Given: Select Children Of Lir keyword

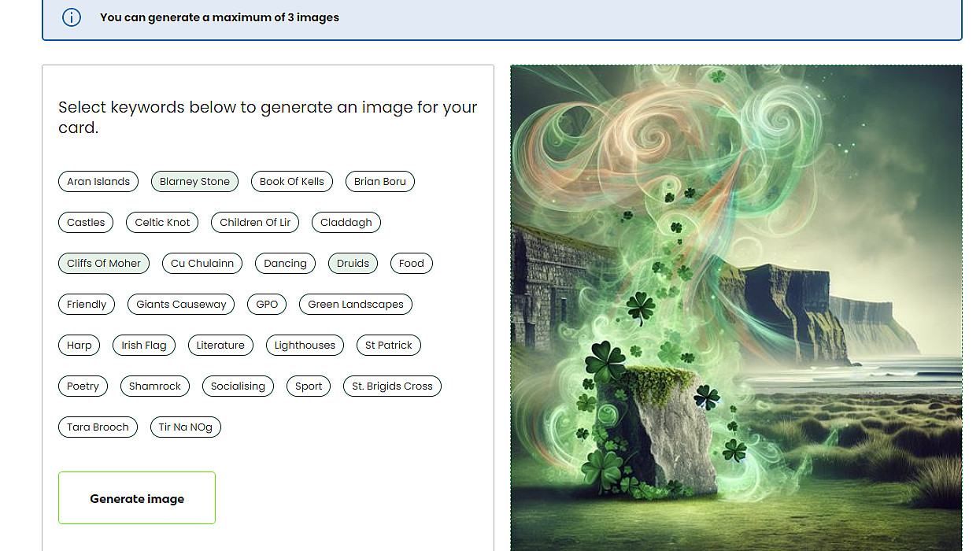Looking at the screenshot, I should (255, 223).
